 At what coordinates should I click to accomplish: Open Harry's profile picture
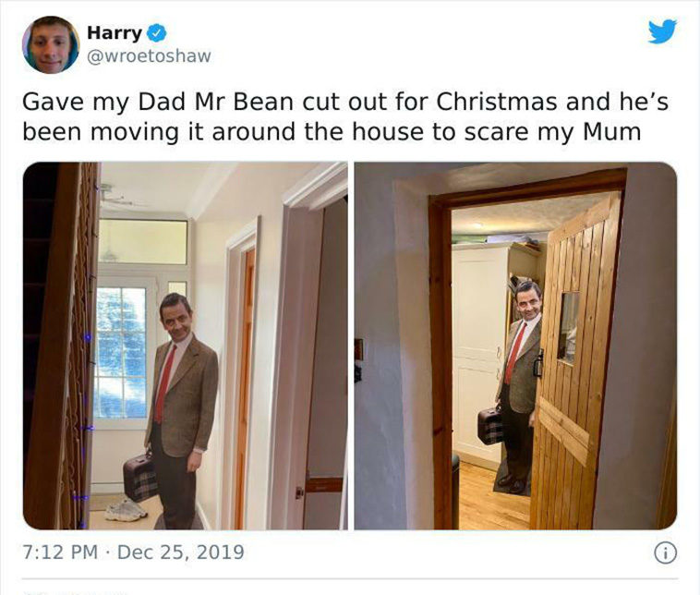click(x=51, y=44)
